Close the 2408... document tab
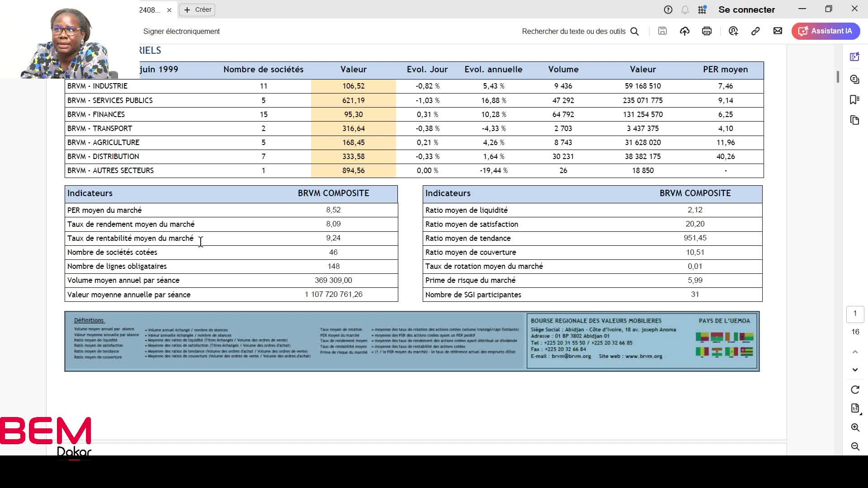This screenshot has width=868, height=488. tap(169, 10)
